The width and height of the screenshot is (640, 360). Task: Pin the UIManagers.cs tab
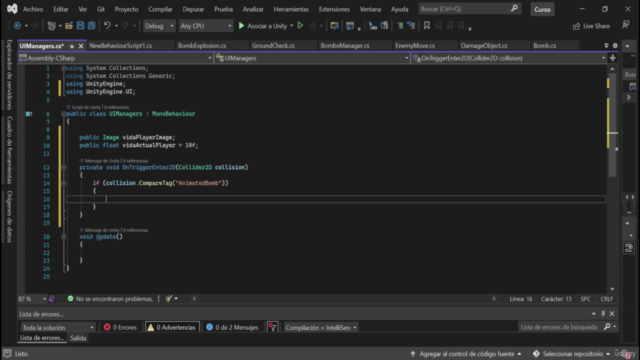click(x=72, y=46)
